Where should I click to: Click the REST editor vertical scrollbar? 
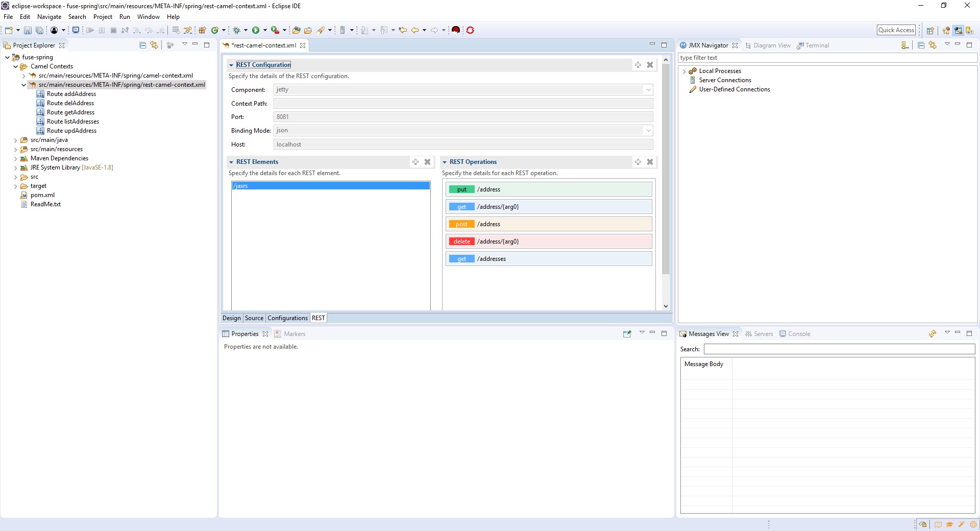[666, 168]
